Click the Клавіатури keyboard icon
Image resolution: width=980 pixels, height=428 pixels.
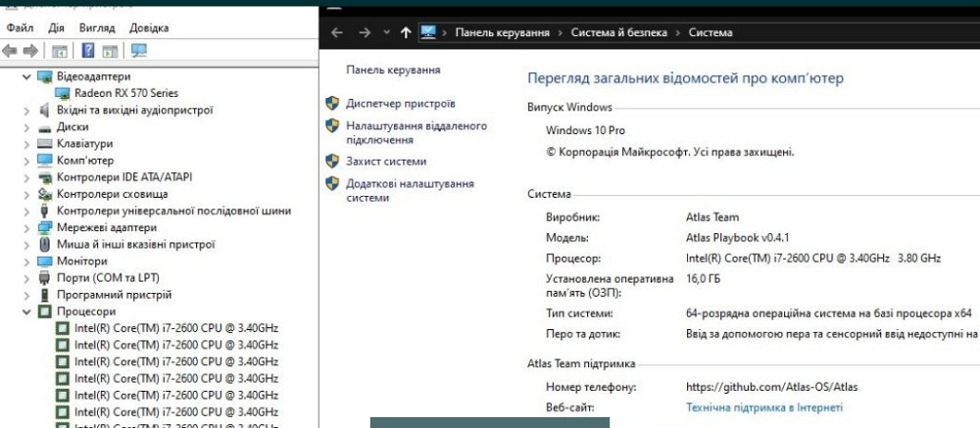[44, 144]
